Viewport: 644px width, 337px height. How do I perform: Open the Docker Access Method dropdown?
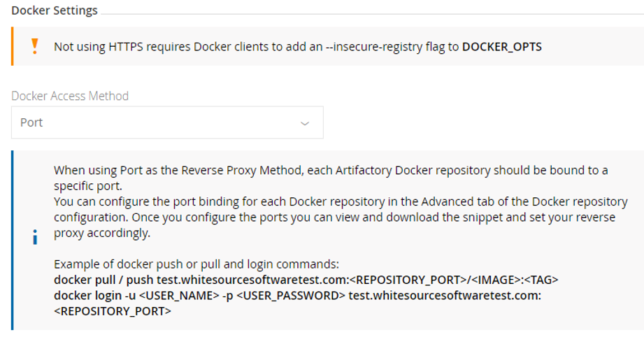[167, 122]
